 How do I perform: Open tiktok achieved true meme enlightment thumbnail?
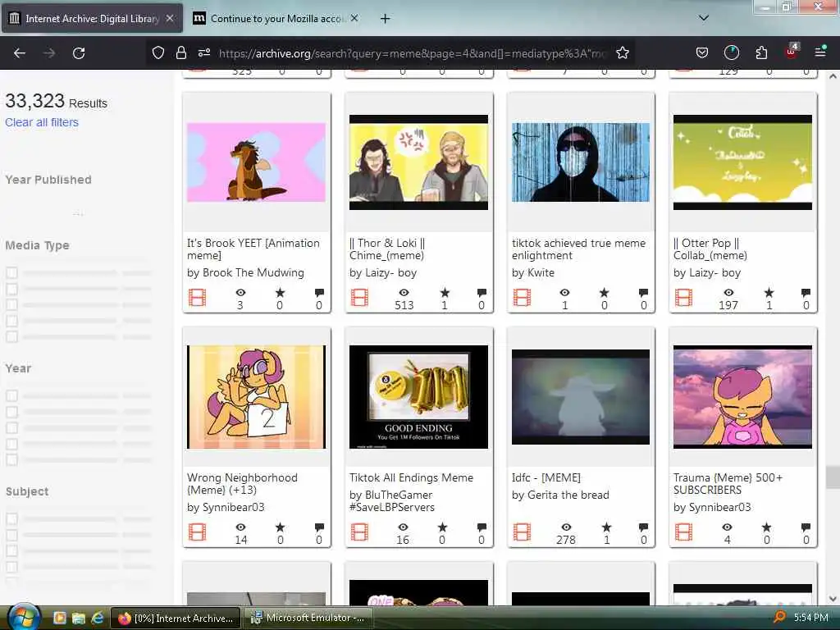[581, 162]
